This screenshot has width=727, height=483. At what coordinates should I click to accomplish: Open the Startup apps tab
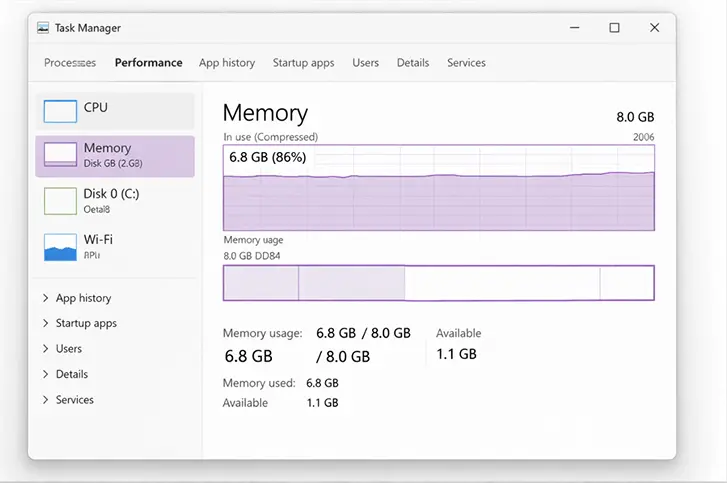(x=303, y=63)
